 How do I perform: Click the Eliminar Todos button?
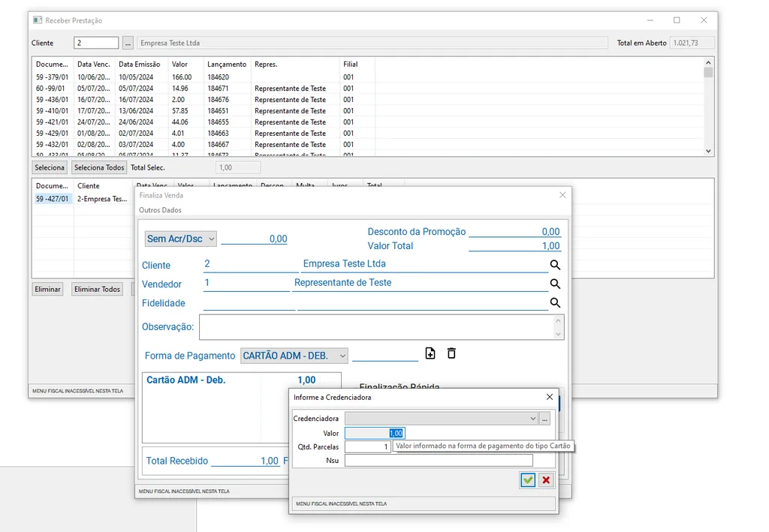98,289
